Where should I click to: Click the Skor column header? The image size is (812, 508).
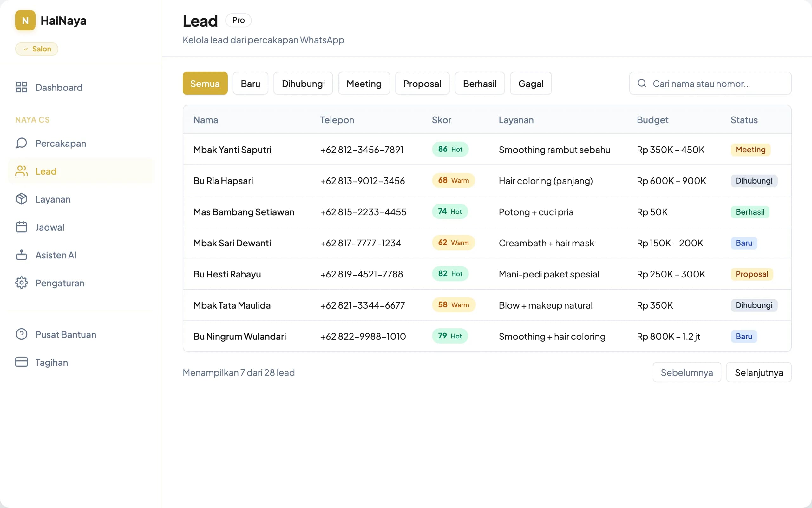(x=441, y=120)
